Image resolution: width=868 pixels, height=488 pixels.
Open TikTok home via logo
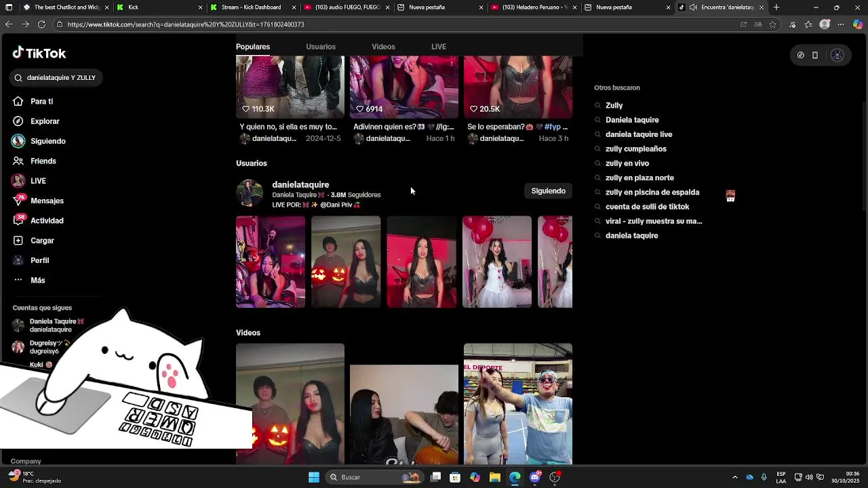39,54
